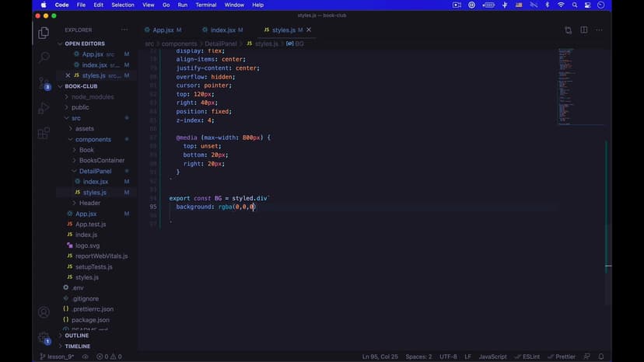Open notifications bell in status bar
The width and height of the screenshot is (644, 362).
tap(601, 357)
